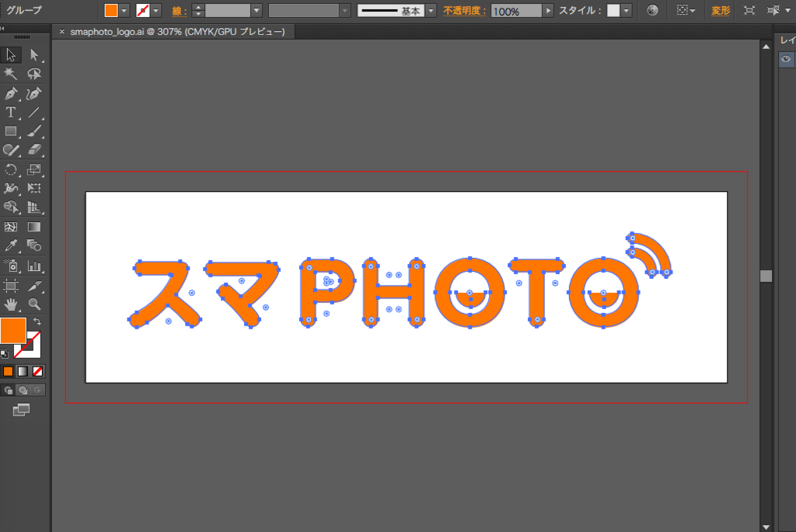Select the Selection tool (black arrow)
796x532 pixels.
pyautogui.click(x=11, y=54)
